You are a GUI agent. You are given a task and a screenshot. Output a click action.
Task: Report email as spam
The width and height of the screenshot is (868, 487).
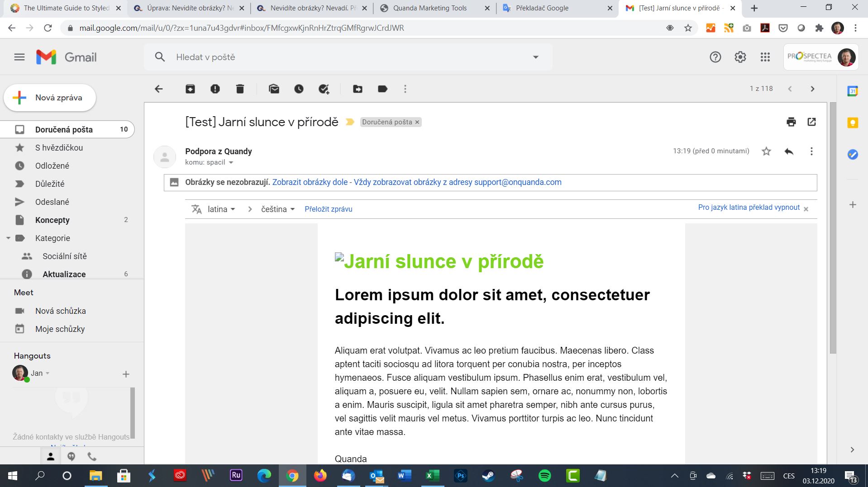coord(215,89)
